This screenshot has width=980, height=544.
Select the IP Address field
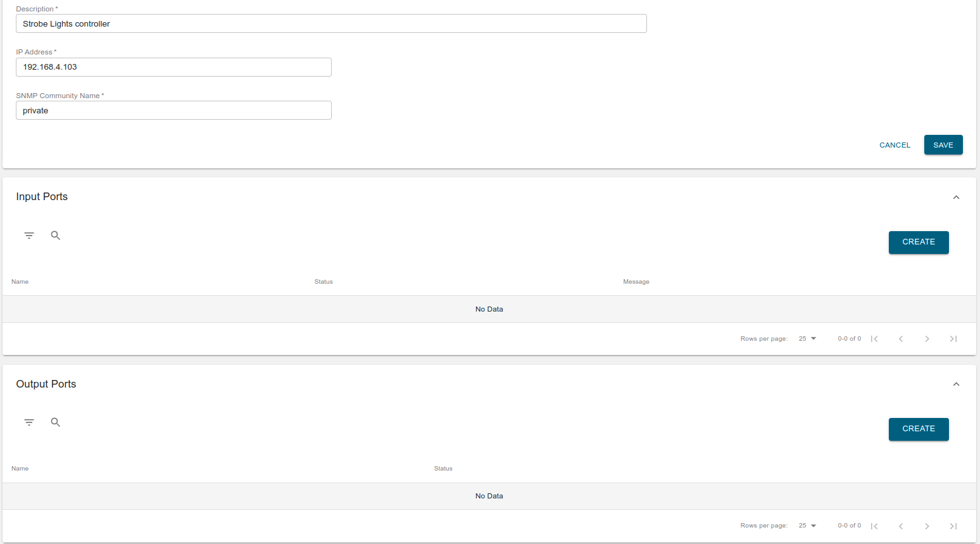(x=173, y=66)
